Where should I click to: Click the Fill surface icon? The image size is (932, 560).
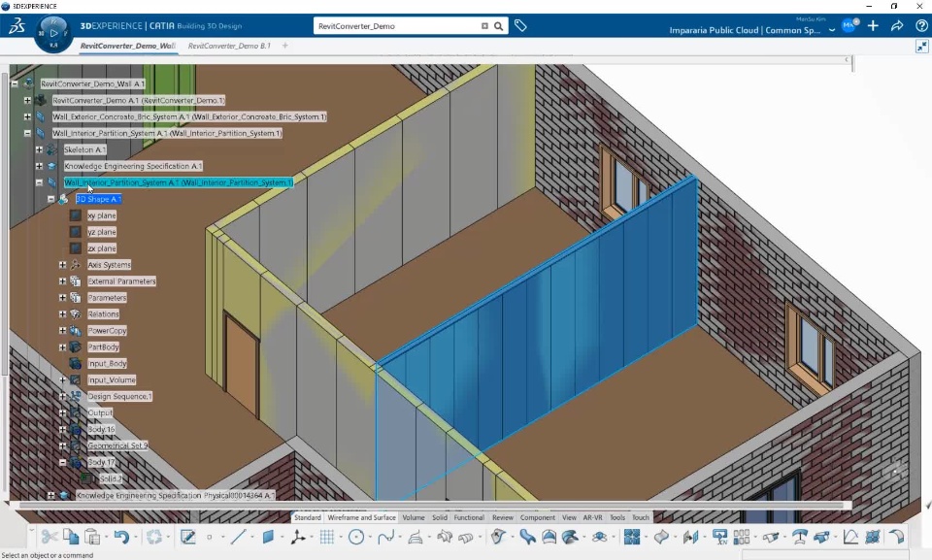coord(549,537)
